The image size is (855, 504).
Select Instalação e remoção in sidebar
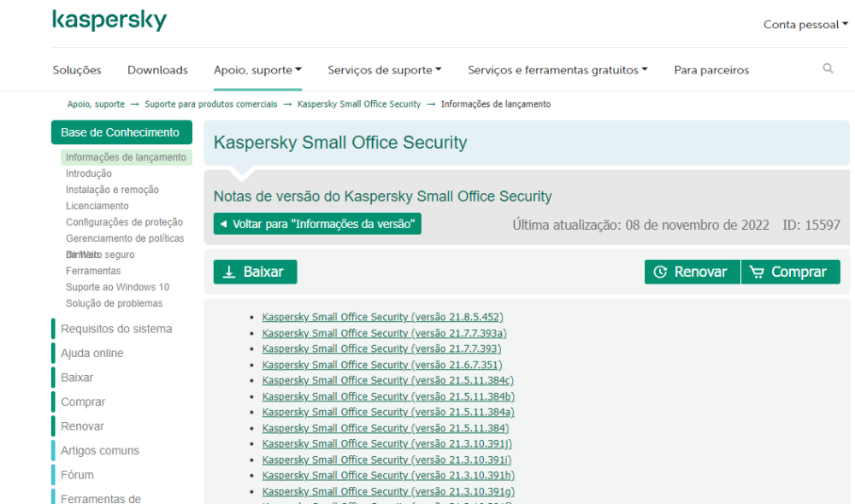(112, 190)
